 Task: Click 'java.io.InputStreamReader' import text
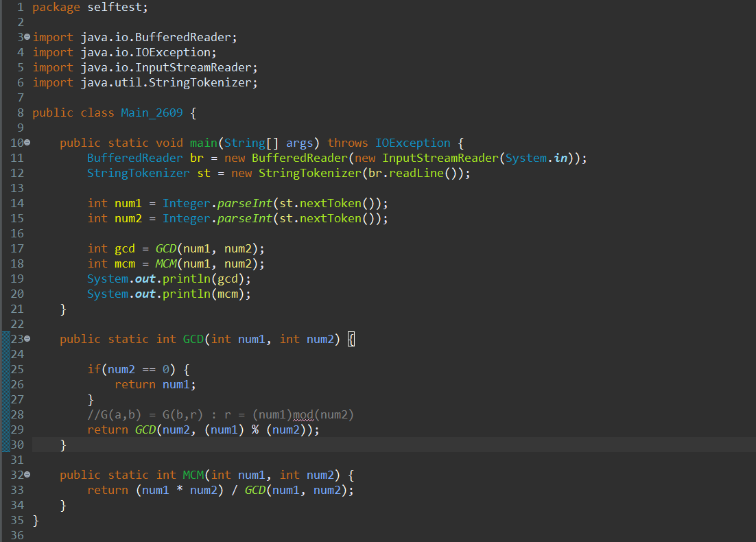coord(166,67)
